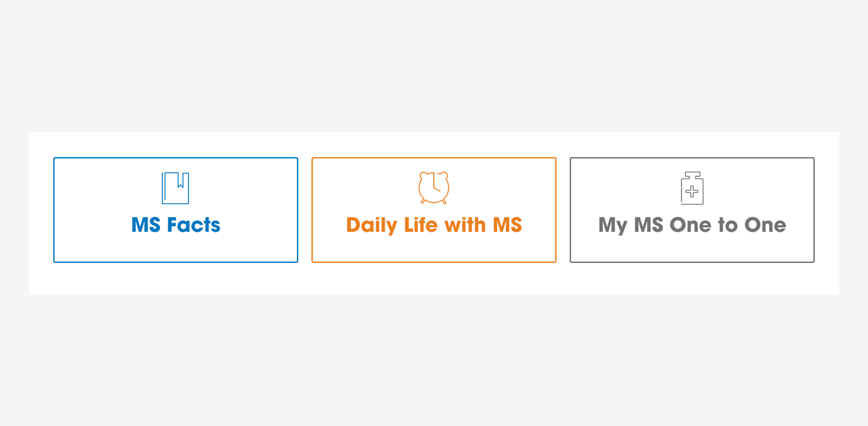868x426 pixels.
Task: Click the blue book bookmark icon
Action: point(175,188)
